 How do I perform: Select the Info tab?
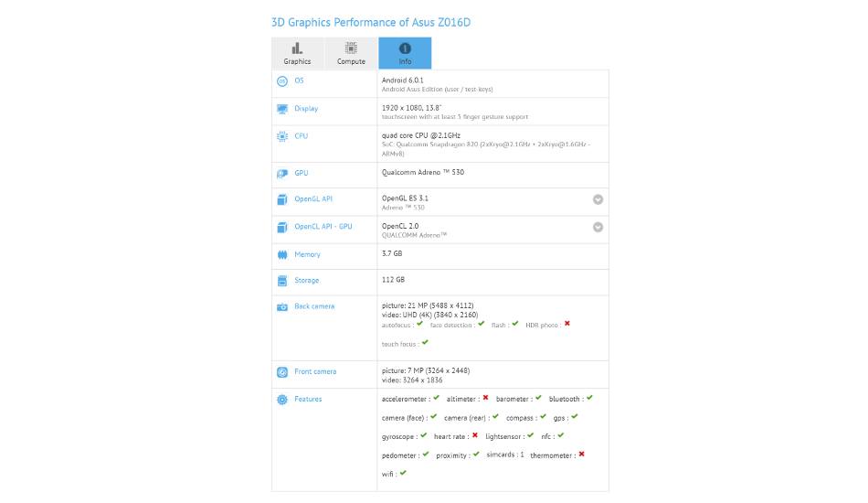[405, 53]
